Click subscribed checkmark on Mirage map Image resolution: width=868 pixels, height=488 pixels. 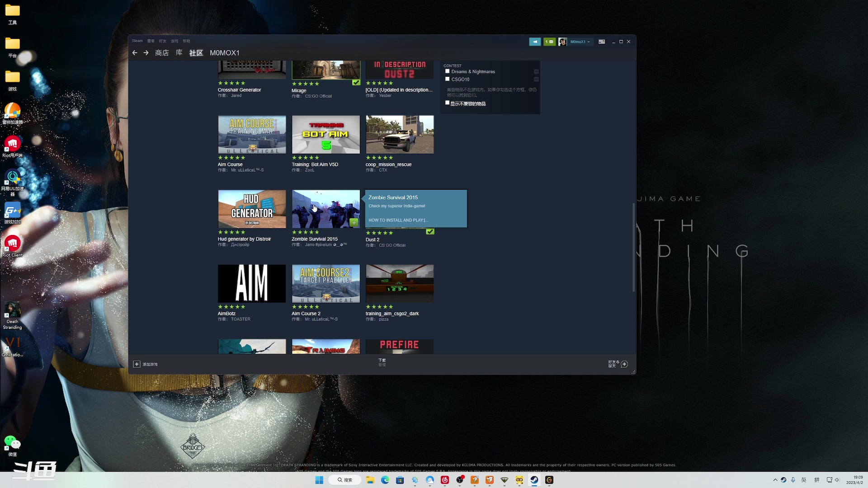coord(356,82)
